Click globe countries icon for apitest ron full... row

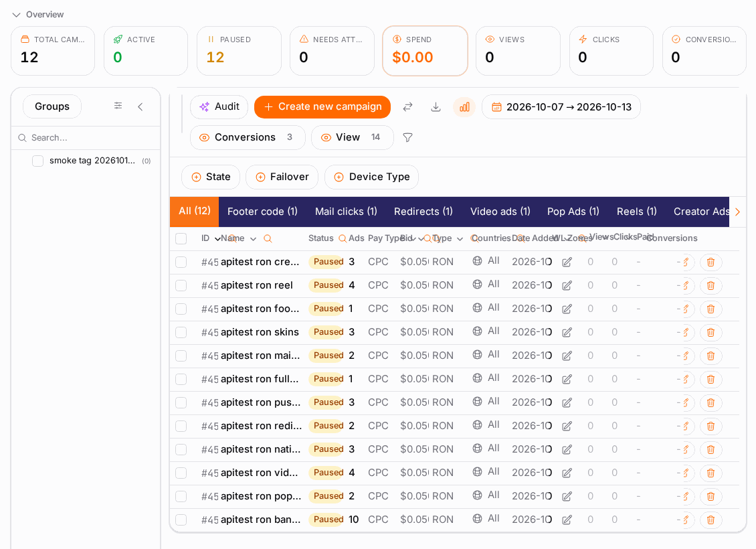point(477,378)
